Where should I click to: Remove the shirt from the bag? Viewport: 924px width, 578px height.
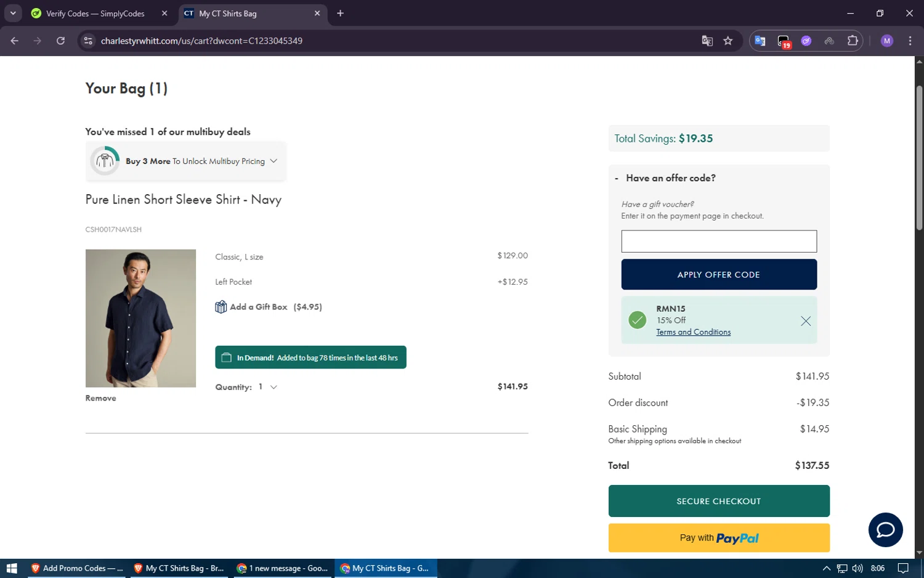pos(100,398)
